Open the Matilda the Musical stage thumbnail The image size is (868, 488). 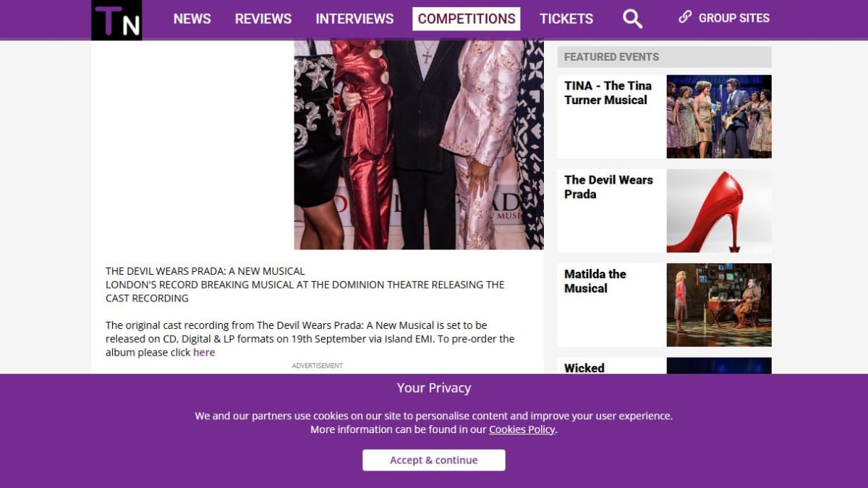pos(718,304)
